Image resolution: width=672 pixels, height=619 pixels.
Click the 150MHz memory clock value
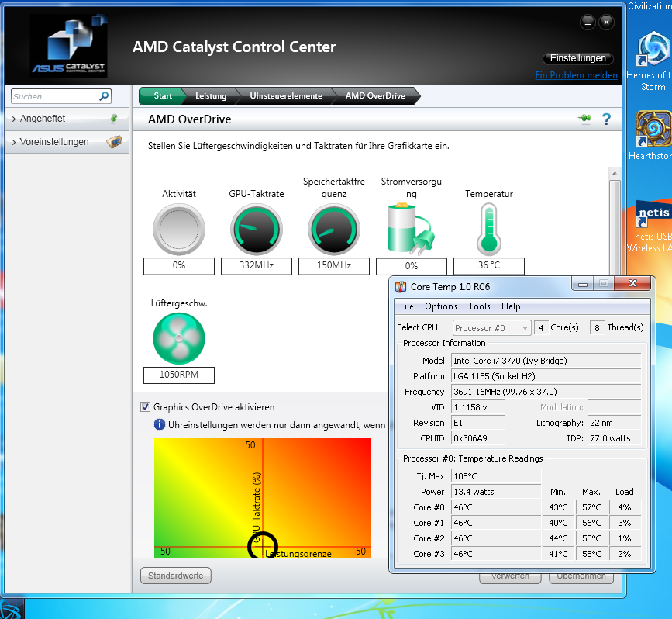[334, 265]
